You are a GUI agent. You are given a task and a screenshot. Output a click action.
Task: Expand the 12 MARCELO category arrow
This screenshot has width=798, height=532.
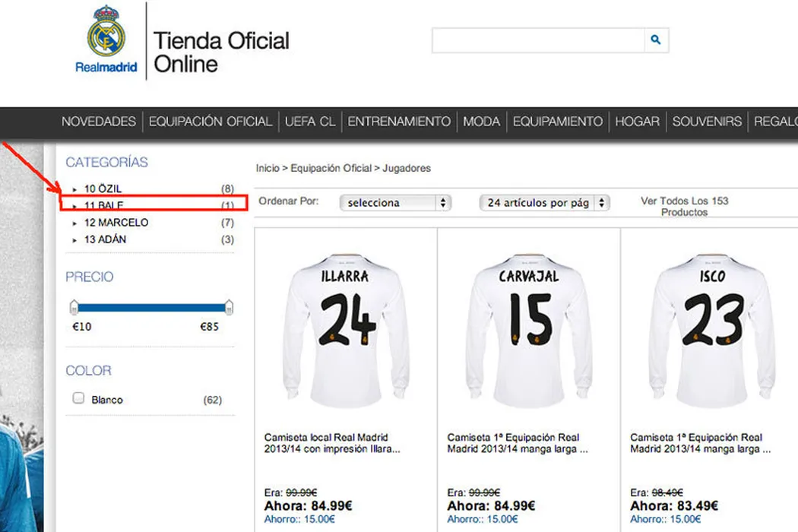(74, 223)
